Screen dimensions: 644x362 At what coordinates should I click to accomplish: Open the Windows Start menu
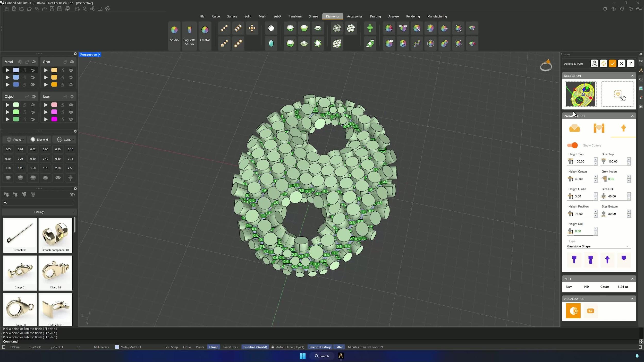[x=302, y=356]
